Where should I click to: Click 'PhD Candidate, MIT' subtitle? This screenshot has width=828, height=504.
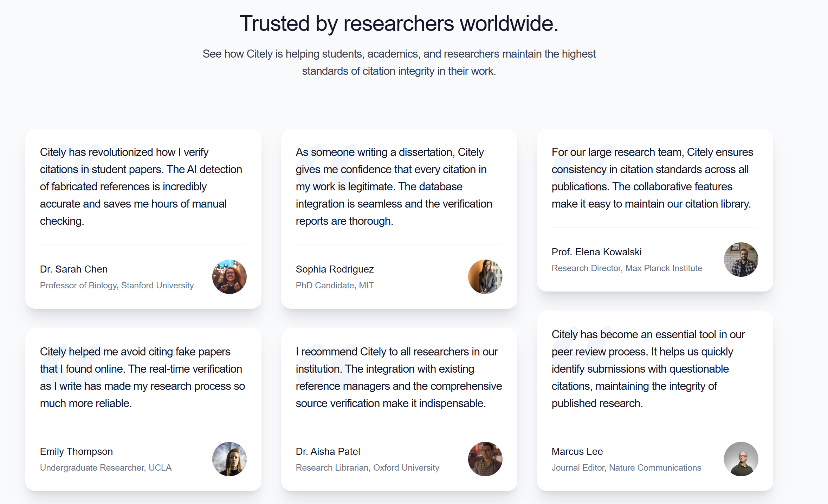tap(335, 286)
